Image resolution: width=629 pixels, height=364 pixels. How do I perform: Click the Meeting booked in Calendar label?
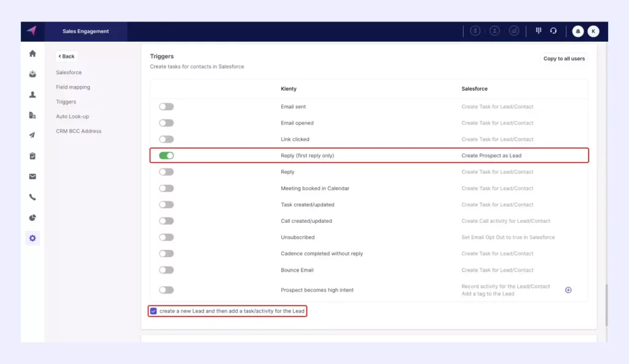[x=315, y=188]
